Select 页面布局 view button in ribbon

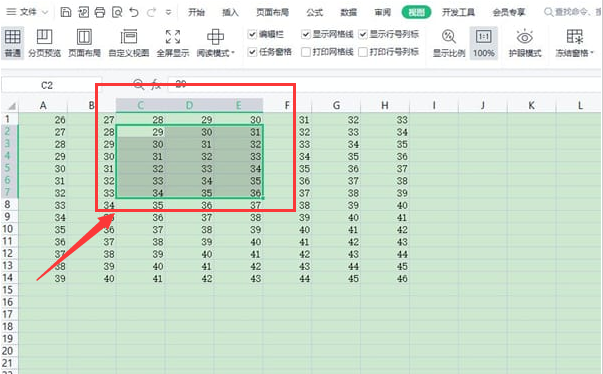(x=84, y=43)
